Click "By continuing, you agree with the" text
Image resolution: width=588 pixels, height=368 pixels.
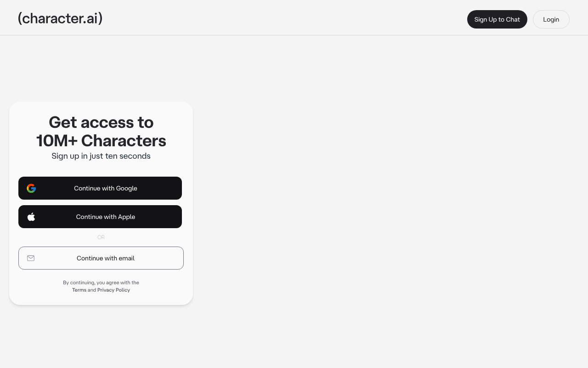pyautogui.click(x=101, y=282)
